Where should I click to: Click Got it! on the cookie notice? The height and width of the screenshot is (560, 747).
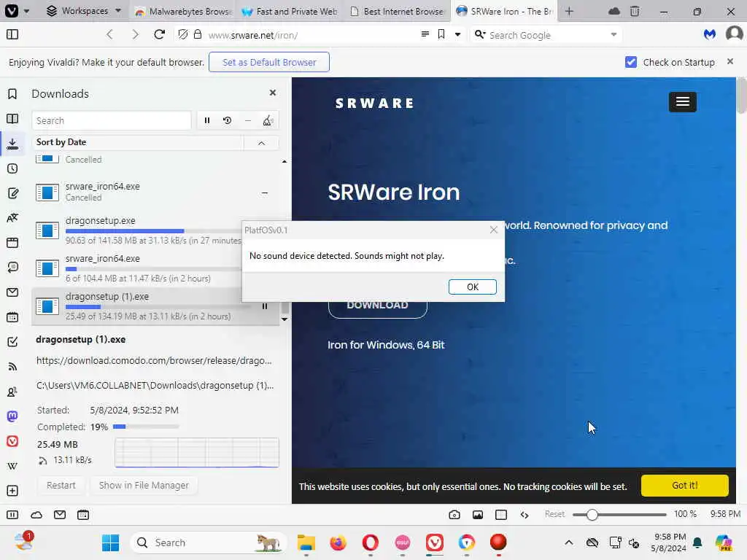coord(684,485)
